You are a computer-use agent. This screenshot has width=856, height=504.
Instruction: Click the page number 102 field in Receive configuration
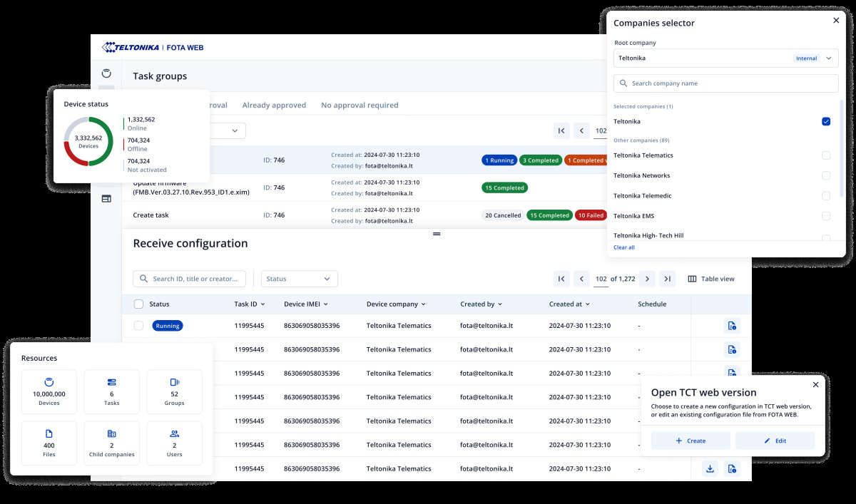point(601,279)
